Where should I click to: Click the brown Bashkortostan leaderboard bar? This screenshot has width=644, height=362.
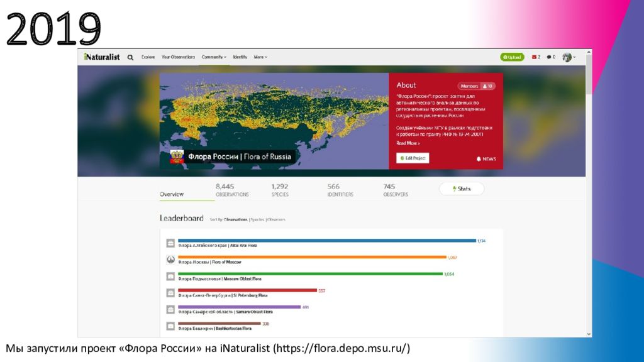point(219,324)
